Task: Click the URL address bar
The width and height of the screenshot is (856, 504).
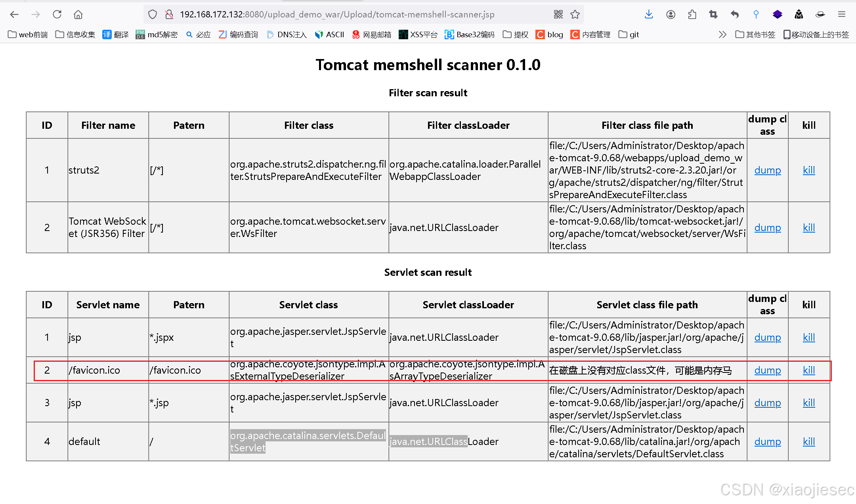Action: pyautogui.click(x=337, y=15)
